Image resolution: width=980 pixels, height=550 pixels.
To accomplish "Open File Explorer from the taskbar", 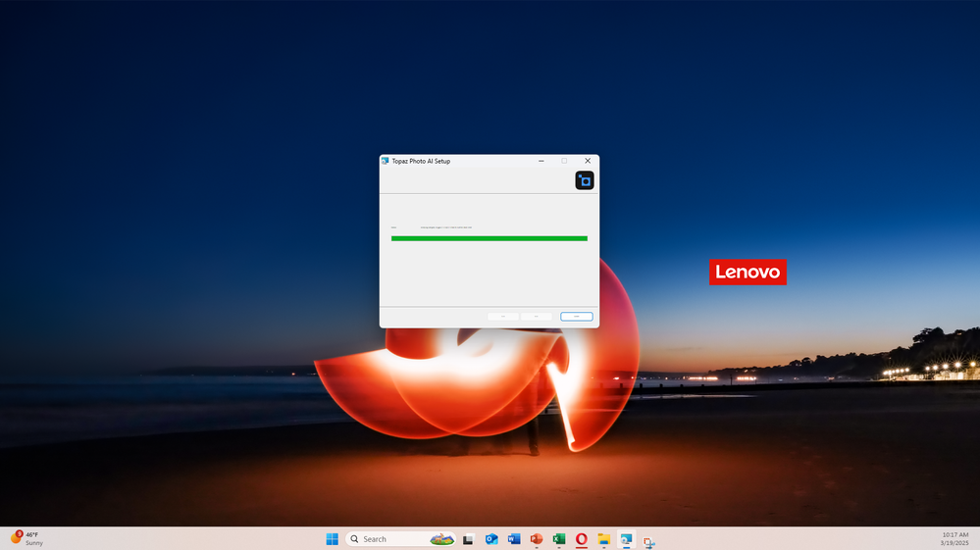I will [603, 539].
